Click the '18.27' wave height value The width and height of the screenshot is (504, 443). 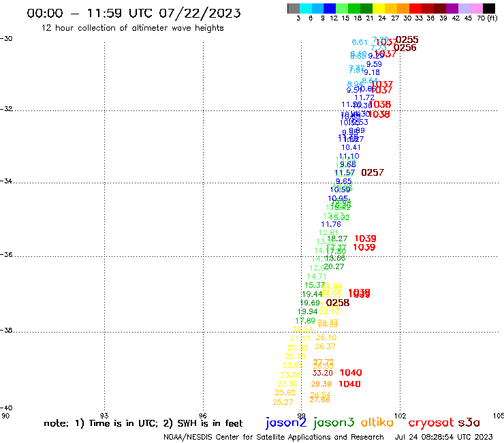(338, 239)
